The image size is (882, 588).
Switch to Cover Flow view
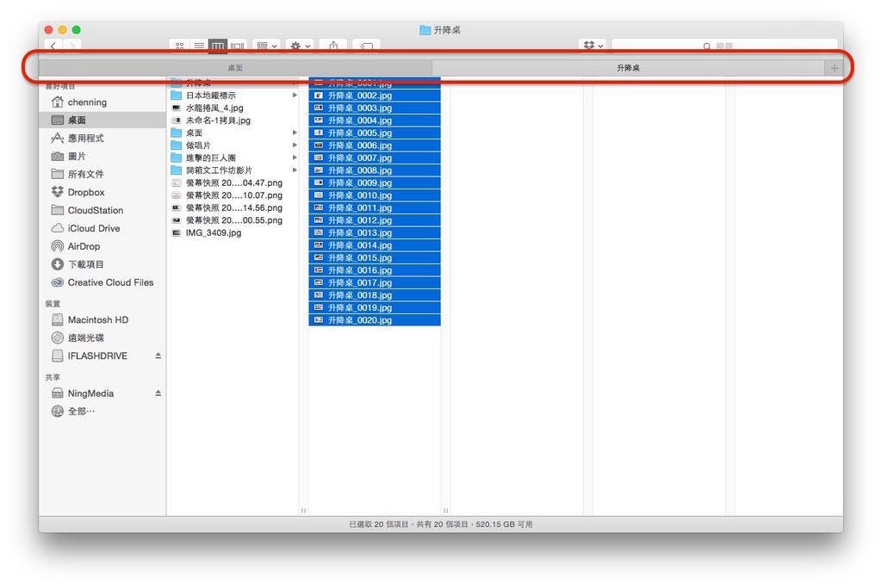point(237,46)
